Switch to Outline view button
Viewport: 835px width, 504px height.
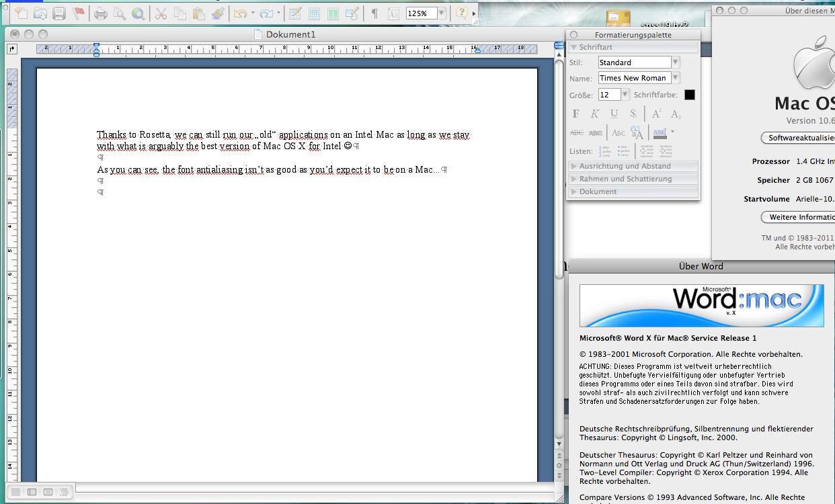(x=64, y=492)
